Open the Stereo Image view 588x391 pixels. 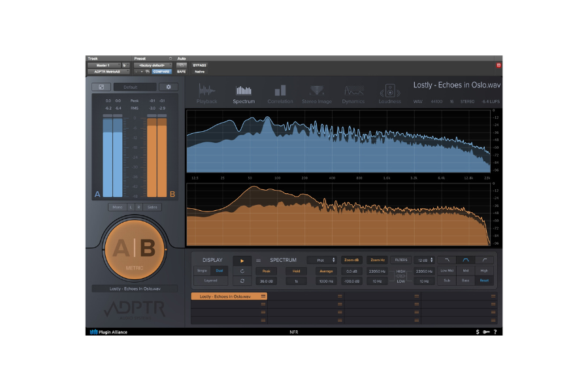click(317, 93)
